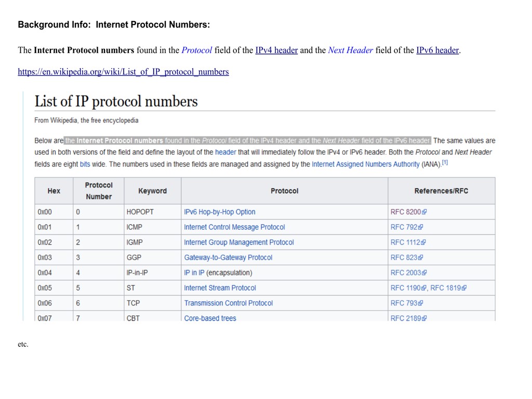Click the external link icon beside RFC 793

coord(421,303)
